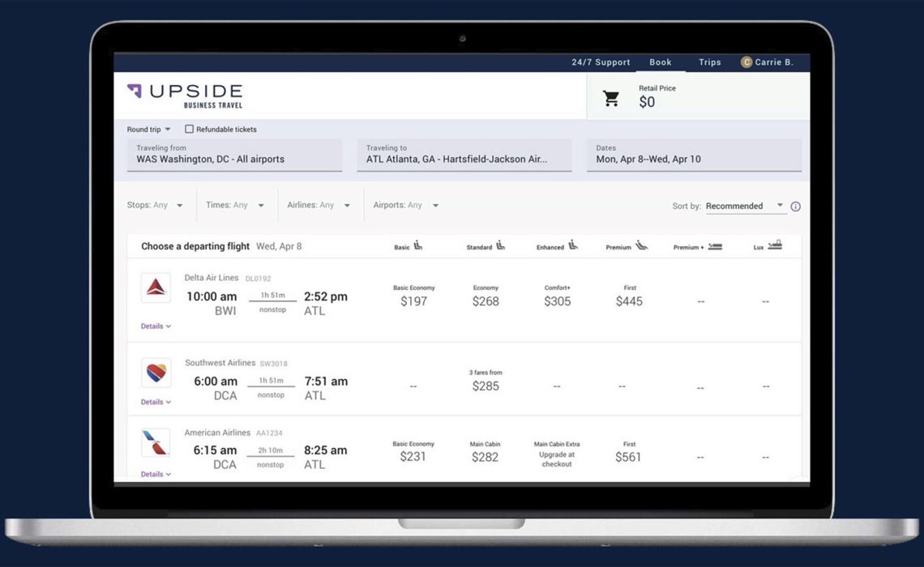Viewport: 924px width, 567px height.
Task: Enable the Refundable tickets checkbox
Action: (189, 129)
